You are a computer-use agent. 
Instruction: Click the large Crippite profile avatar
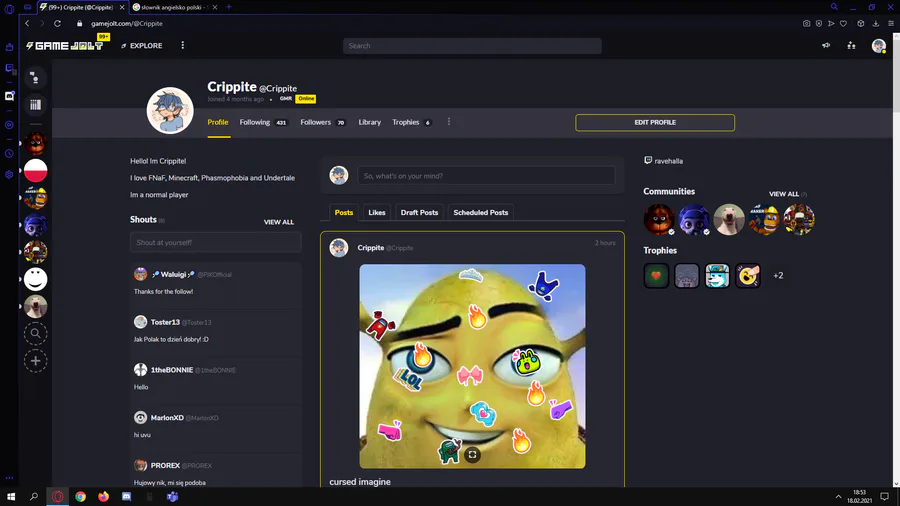point(170,110)
